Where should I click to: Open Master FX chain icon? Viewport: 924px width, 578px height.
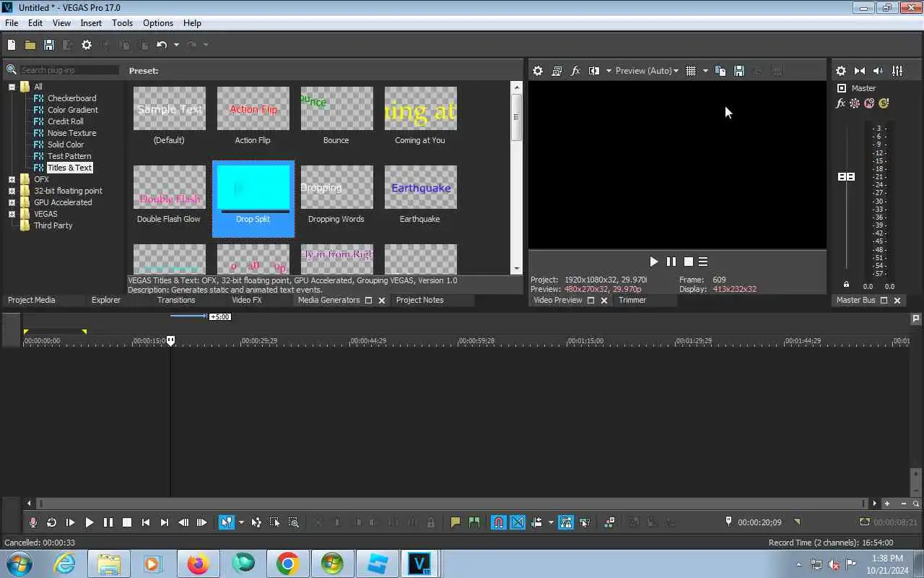(x=841, y=103)
